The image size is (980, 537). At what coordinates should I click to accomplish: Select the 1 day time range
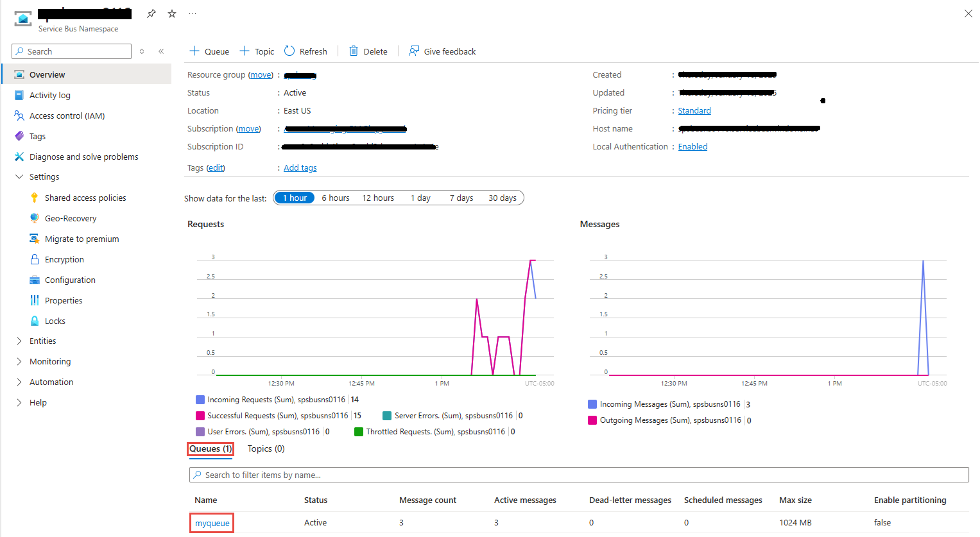coord(420,198)
